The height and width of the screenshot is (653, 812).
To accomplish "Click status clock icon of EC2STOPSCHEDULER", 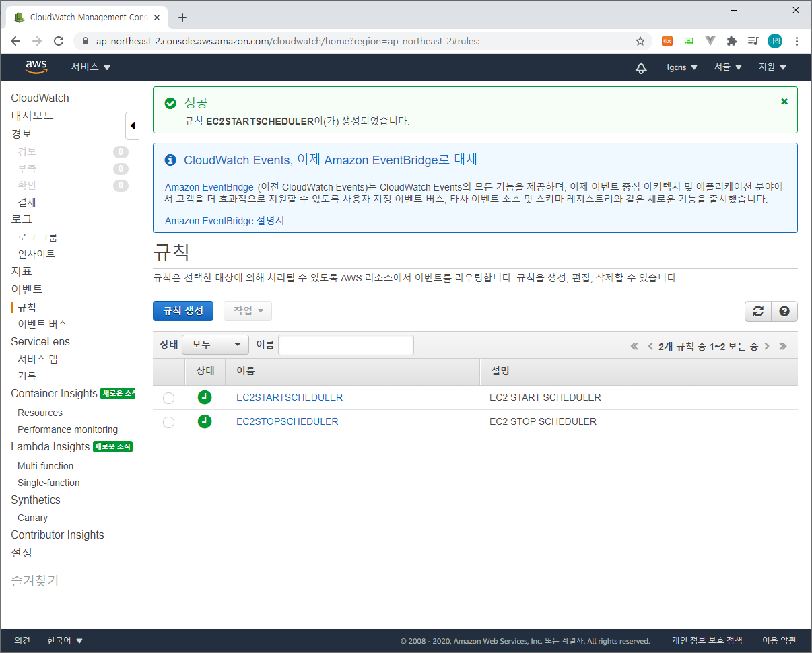I will (205, 421).
